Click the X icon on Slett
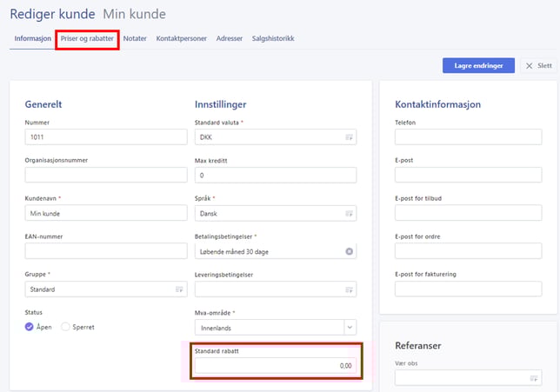This screenshot has height=392, width=560. click(x=529, y=66)
